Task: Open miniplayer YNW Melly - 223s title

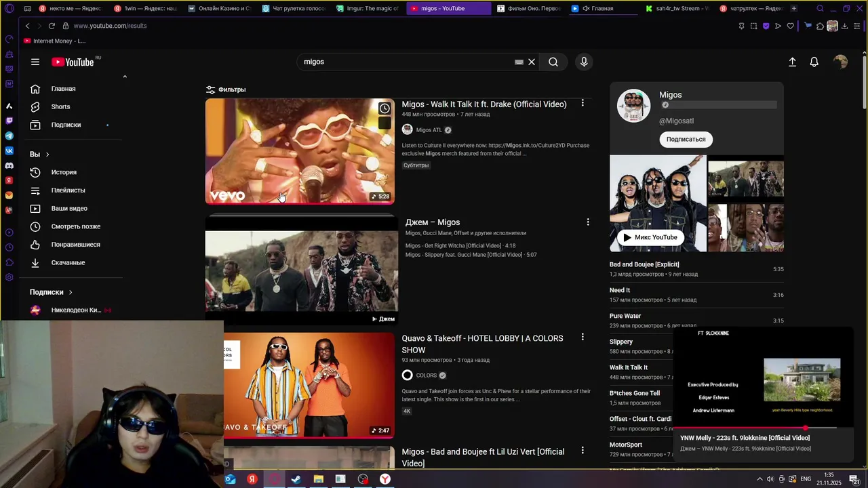Action: click(745, 438)
